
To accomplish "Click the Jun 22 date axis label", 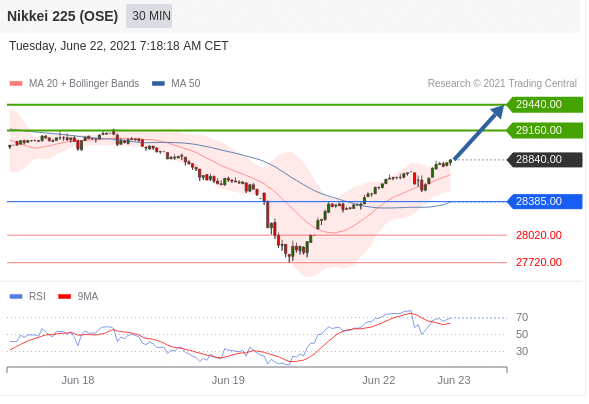I will (x=379, y=380).
